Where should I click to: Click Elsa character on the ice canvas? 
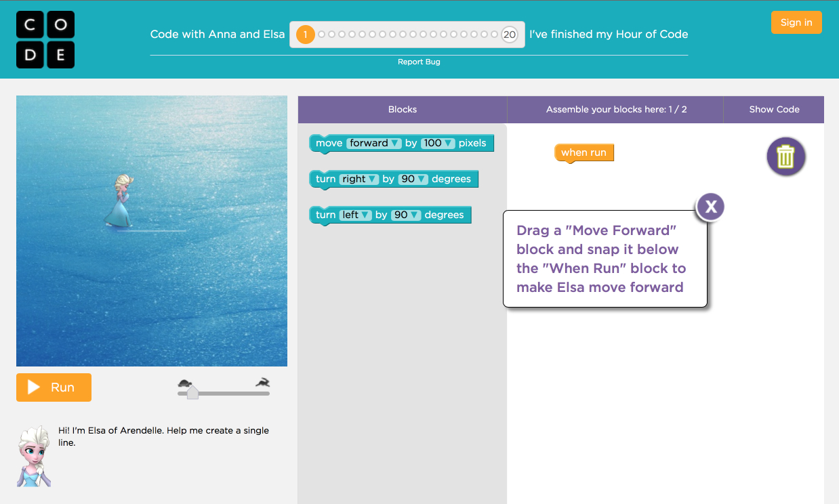(x=121, y=201)
